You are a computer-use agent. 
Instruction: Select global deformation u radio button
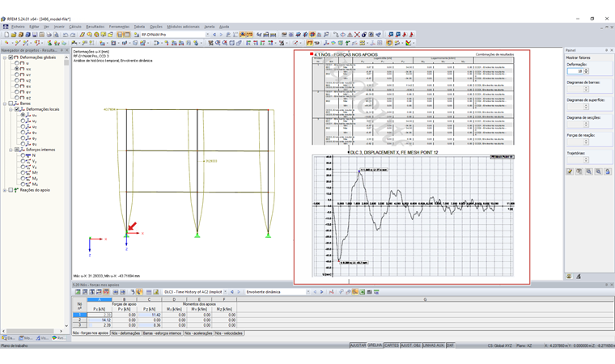(17, 63)
